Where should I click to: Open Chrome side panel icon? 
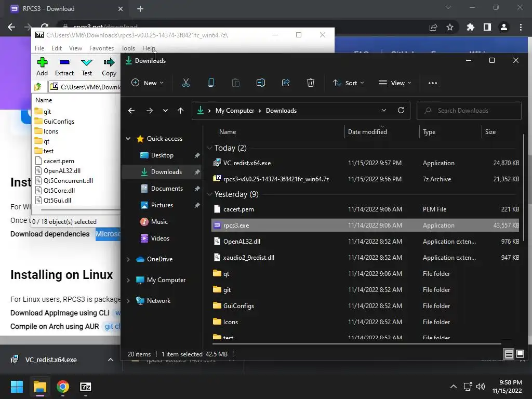click(x=487, y=27)
